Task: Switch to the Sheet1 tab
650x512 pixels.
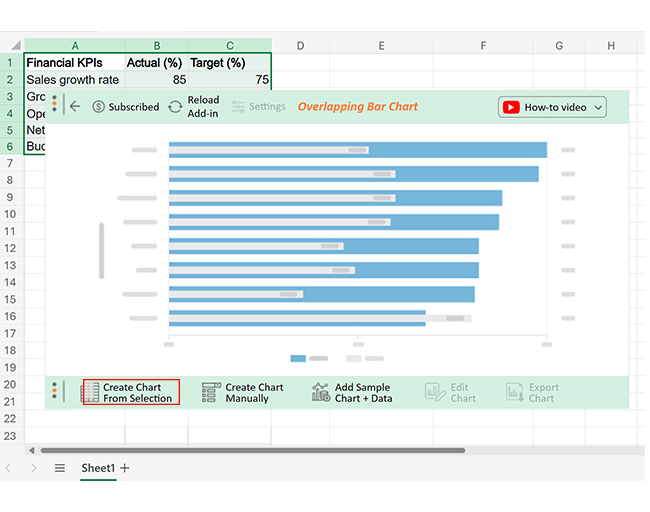Action: [x=98, y=468]
